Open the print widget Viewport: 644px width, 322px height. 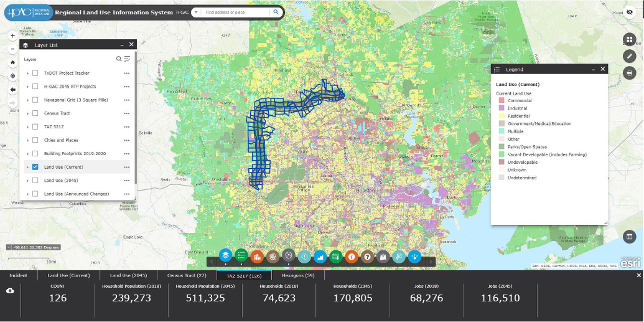point(629,73)
